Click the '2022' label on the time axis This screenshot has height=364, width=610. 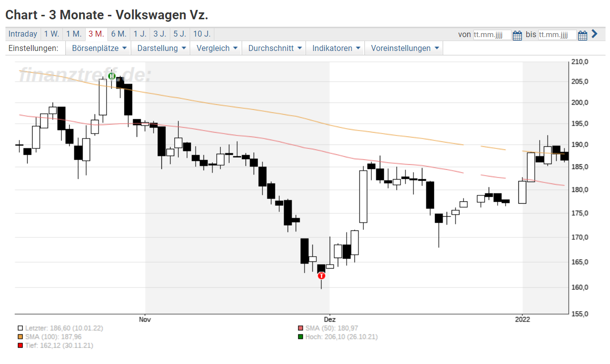[x=522, y=319]
